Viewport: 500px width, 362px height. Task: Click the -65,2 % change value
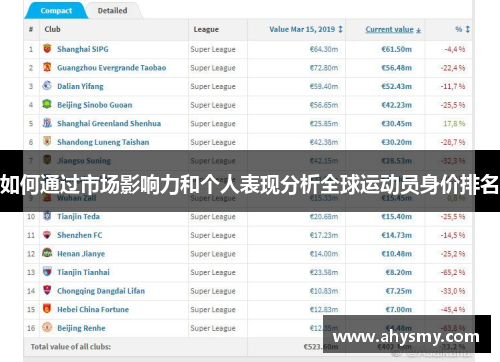point(453,272)
